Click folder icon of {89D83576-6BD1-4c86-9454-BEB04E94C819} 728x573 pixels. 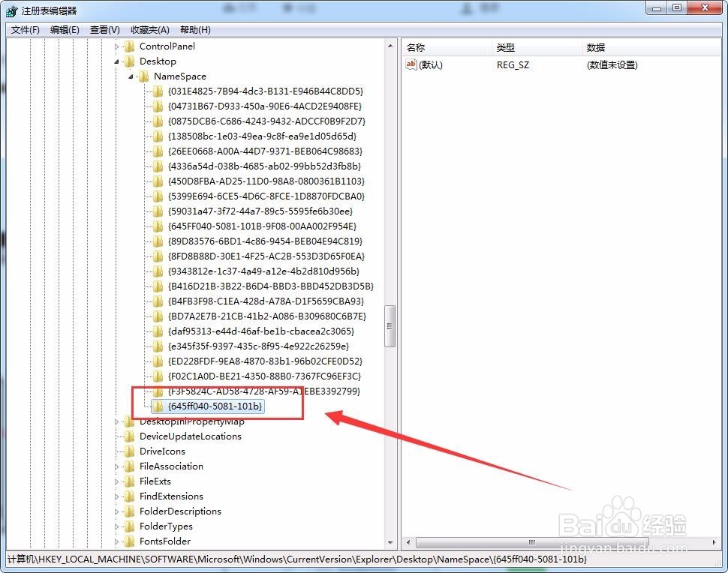158,241
